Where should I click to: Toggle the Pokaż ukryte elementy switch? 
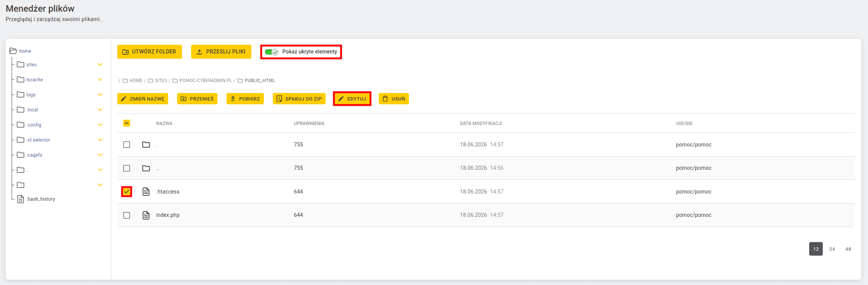pyautogui.click(x=271, y=52)
